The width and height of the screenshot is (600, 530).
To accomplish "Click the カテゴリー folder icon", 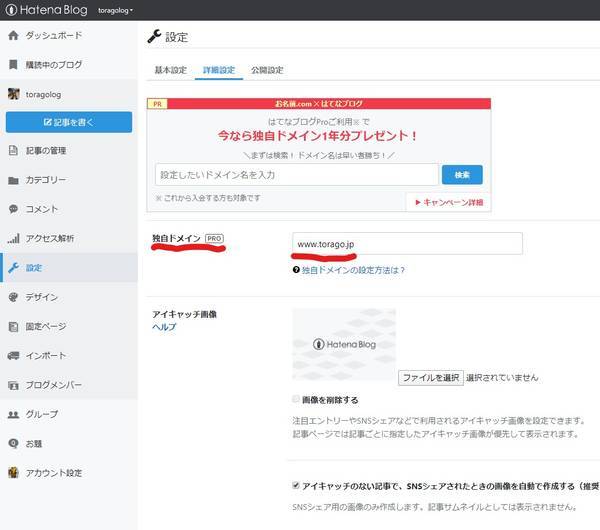I will tap(13, 180).
